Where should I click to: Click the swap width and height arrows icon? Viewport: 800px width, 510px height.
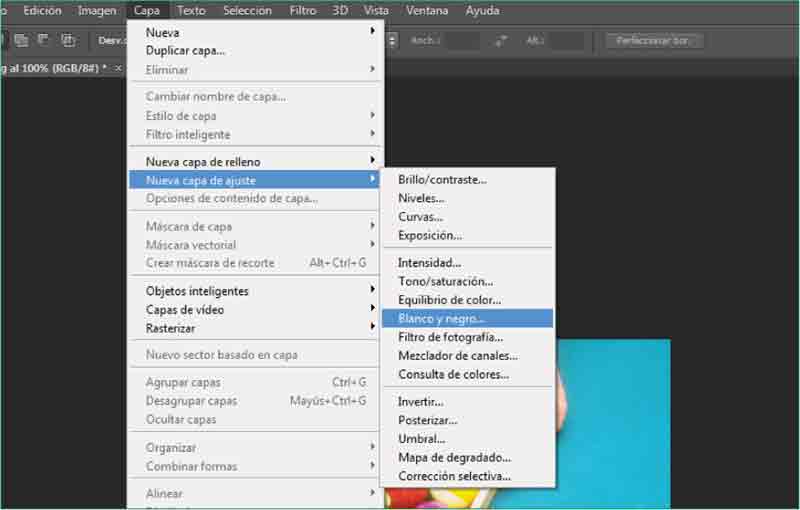[x=501, y=41]
